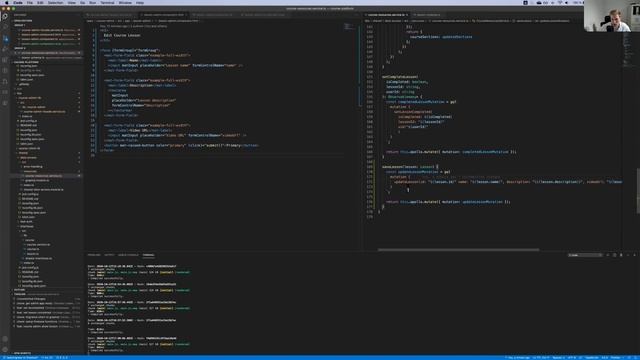This screenshot has width=640, height=360.
Task: Click the notifications bell in status bar
Action: (635, 358)
